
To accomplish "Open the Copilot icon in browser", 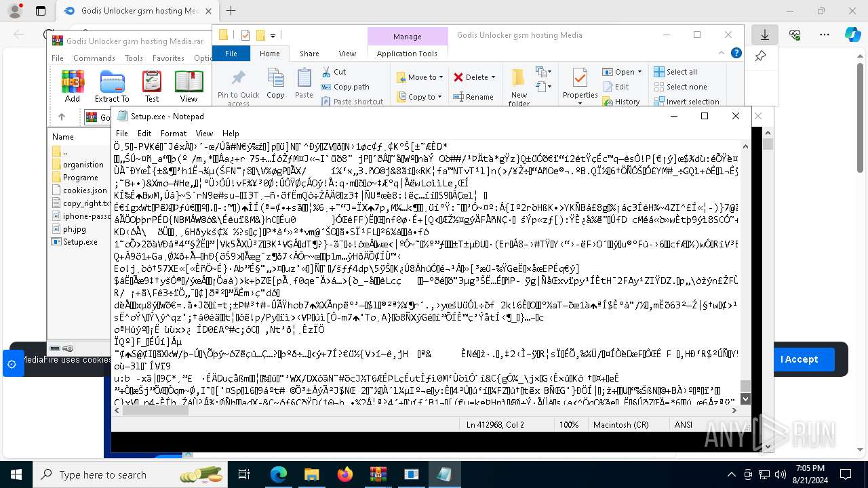I will [852, 35].
